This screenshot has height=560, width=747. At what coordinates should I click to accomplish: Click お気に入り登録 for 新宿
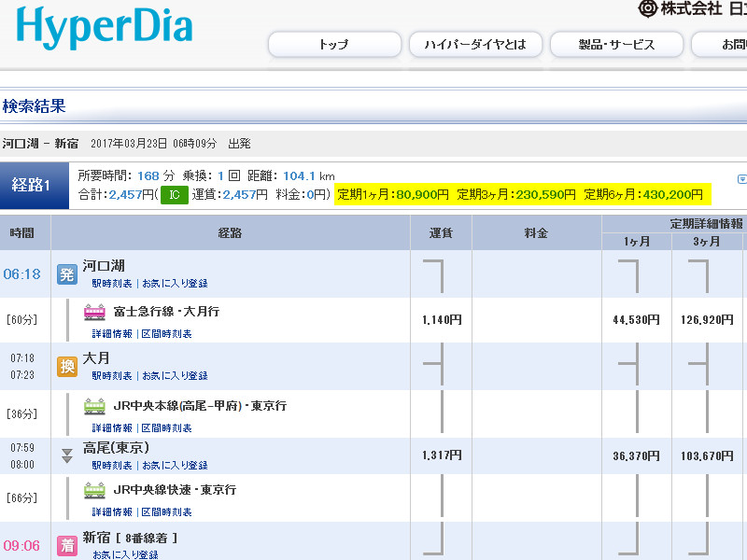click(x=125, y=554)
